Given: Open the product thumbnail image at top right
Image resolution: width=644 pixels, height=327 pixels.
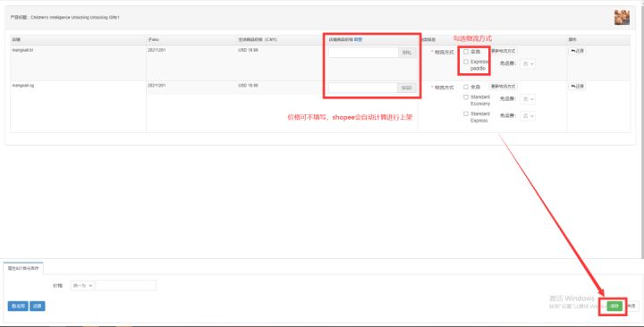Looking at the screenshot, I should tap(622, 18).
